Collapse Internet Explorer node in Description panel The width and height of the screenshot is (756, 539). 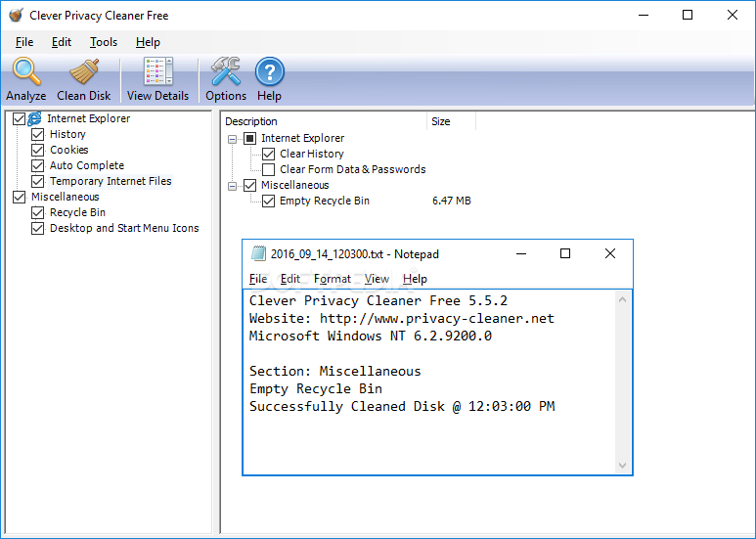pos(233,139)
